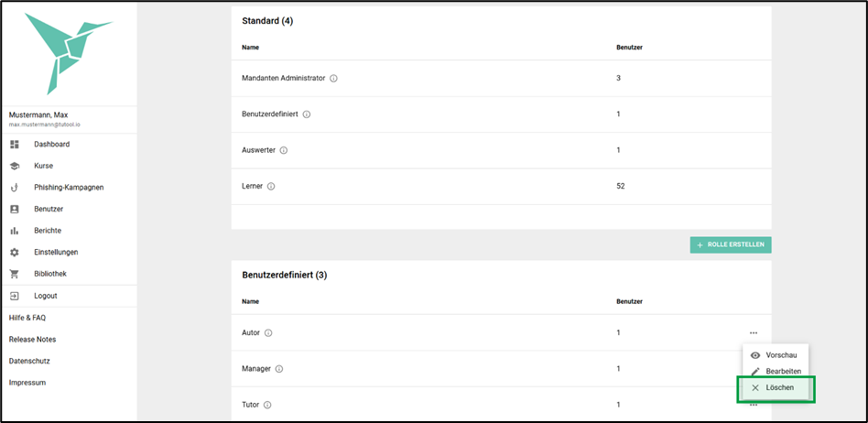Open three-dot menu for Autor row
This screenshot has height=423, width=868.
(754, 333)
